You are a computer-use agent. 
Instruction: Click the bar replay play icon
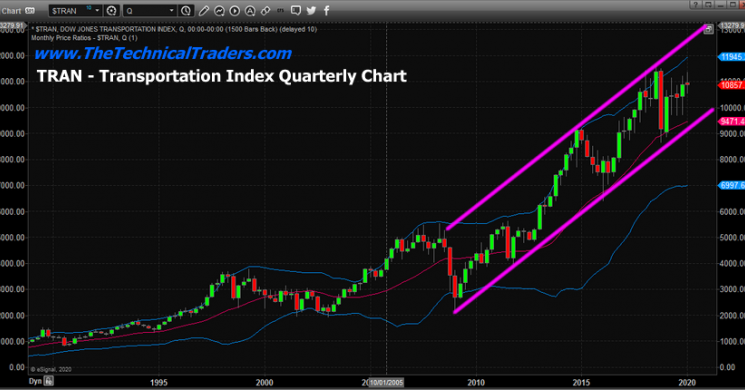235,10
